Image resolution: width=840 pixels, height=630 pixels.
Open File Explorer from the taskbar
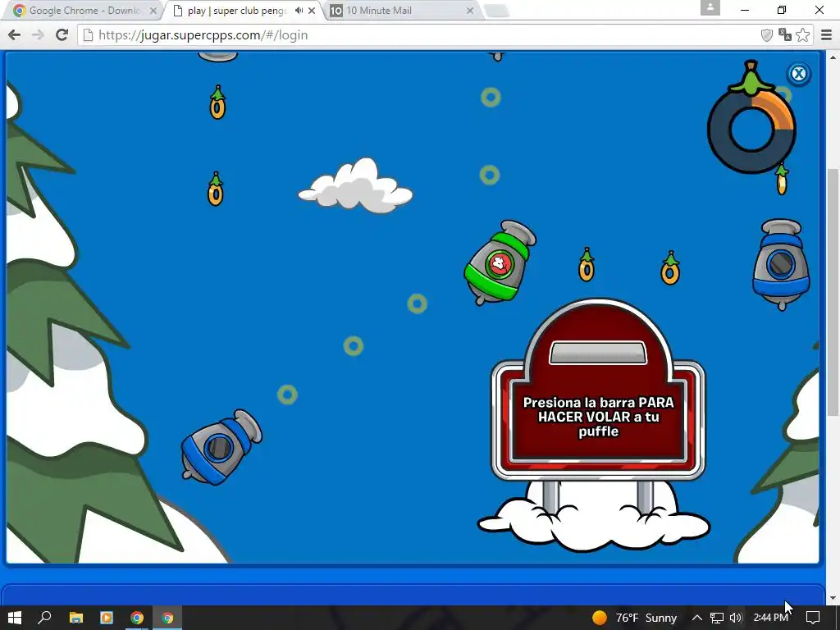pos(76,618)
